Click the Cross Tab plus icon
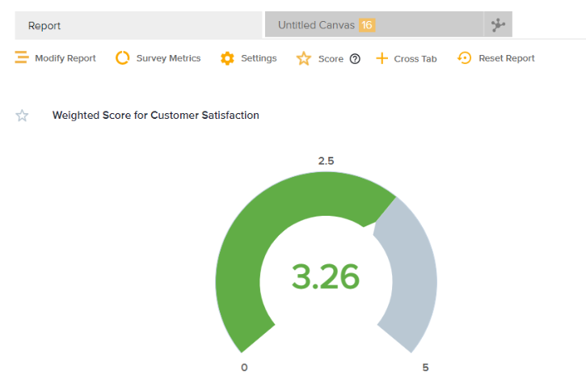The height and width of the screenshot is (392, 586). pos(382,58)
